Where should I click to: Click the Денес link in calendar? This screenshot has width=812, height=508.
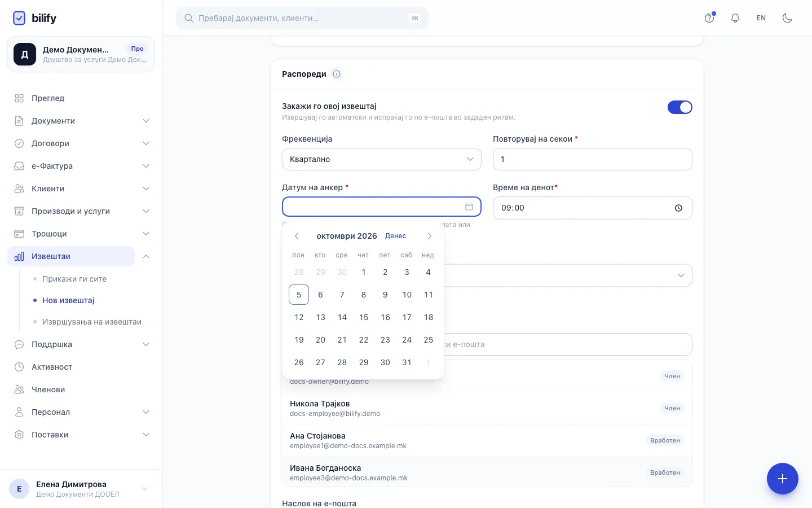click(395, 236)
